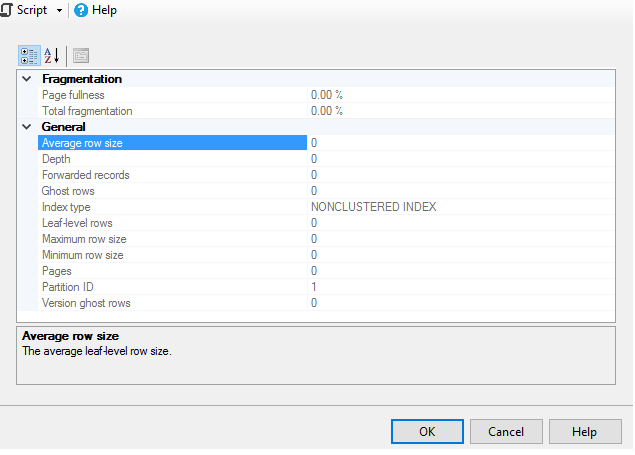Sort properties alphabetically
The height and width of the screenshot is (455, 635).
click(x=52, y=55)
